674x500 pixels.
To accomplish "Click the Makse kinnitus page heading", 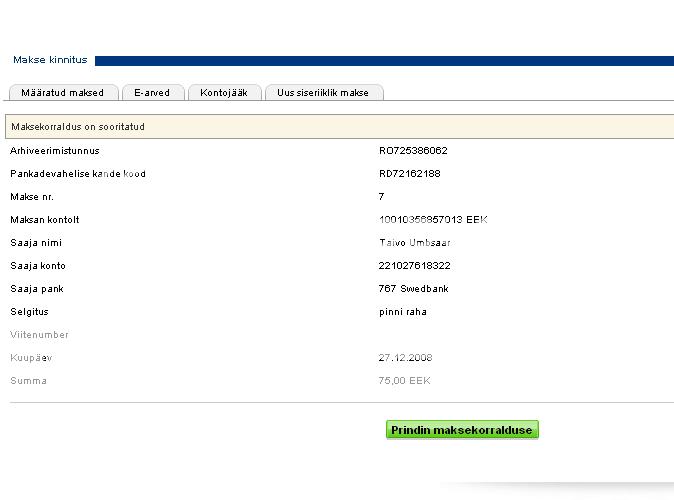I will (50, 60).
